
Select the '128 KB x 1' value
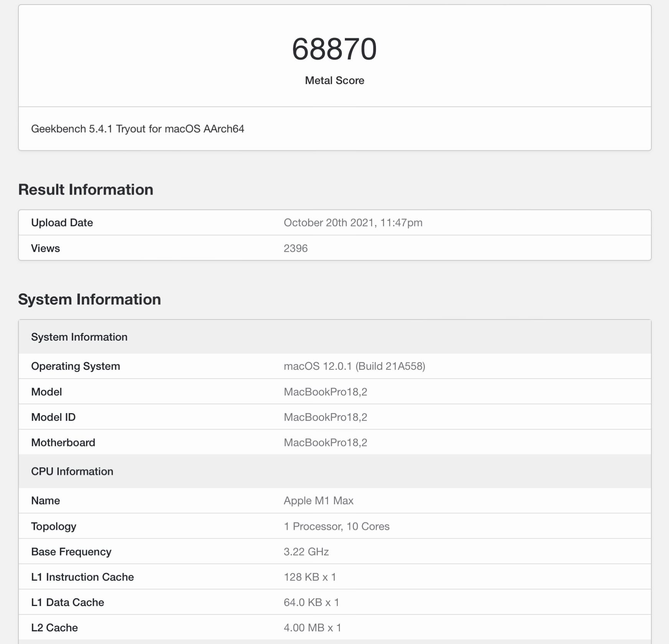[x=310, y=577]
